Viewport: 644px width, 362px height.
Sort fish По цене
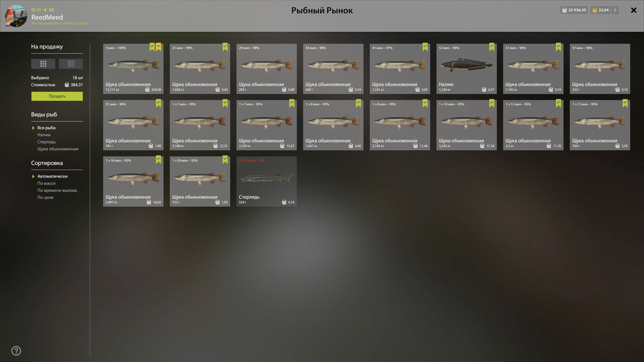click(x=46, y=197)
